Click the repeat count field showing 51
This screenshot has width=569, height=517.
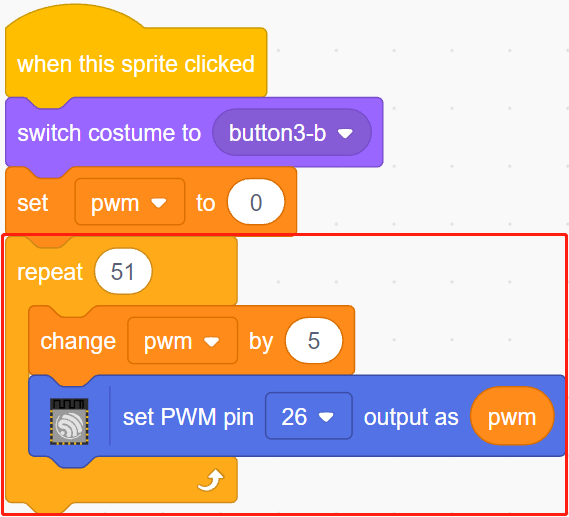(x=123, y=271)
